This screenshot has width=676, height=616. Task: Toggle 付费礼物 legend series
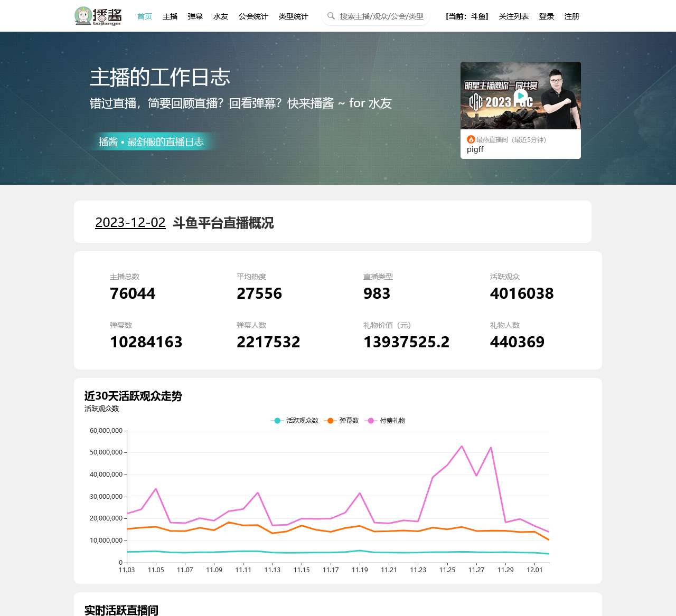[x=385, y=421]
